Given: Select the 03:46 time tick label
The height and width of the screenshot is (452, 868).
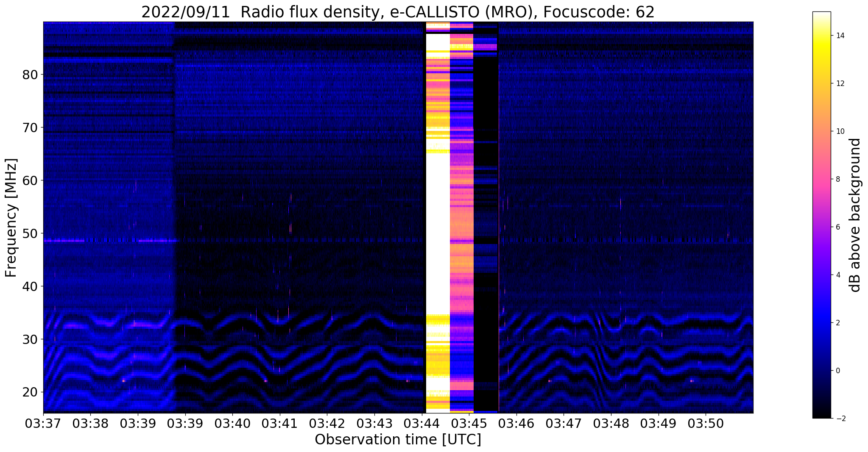Looking at the screenshot, I should click(x=516, y=423).
